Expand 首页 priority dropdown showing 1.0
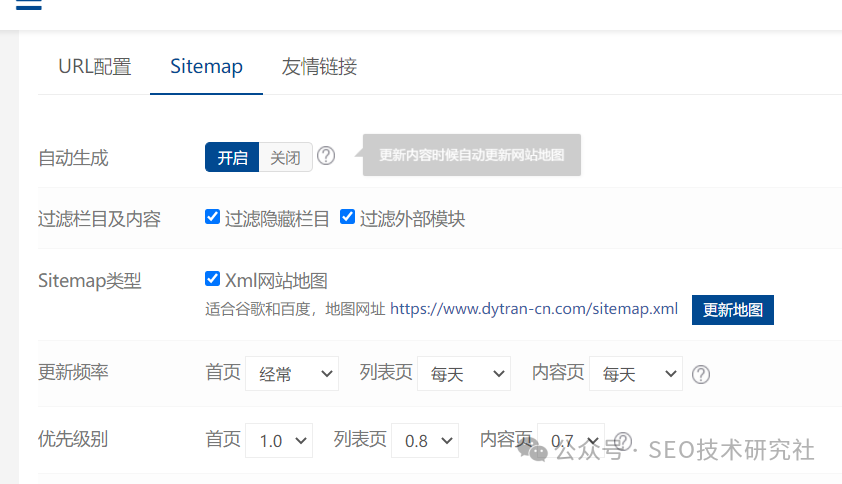Screen dimensions: 842x484 pos(279,440)
